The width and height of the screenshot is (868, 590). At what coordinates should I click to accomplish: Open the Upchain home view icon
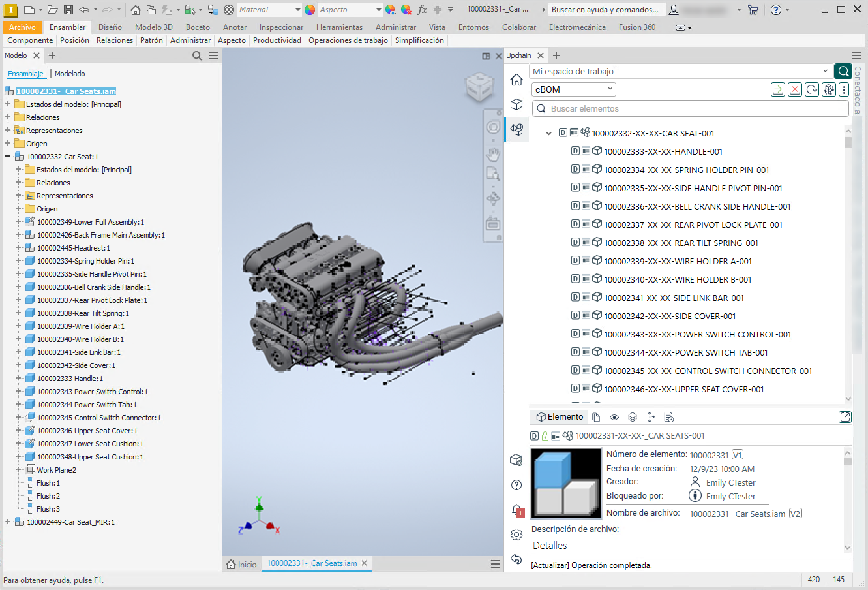(x=516, y=80)
